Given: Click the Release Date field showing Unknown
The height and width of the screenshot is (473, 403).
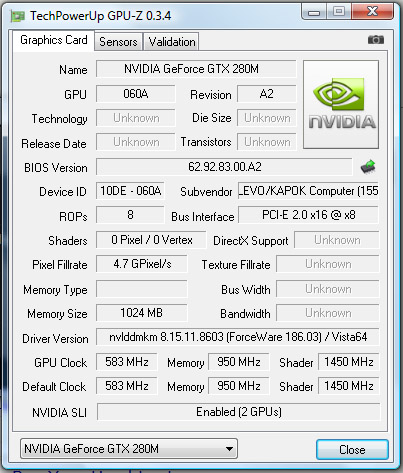Looking at the screenshot, I should [136, 142].
